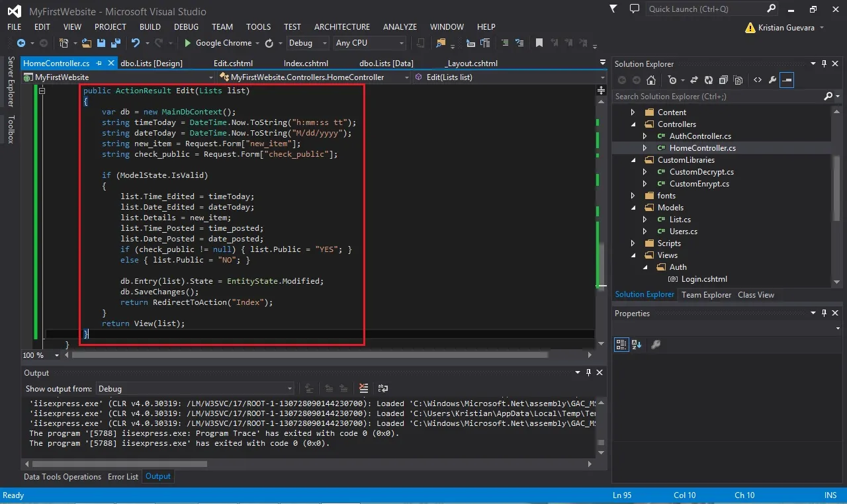Image resolution: width=847 pixels, height=504 pixels.
Task: Toggle Show All Files in Solution Explorer
Action: [x=737, y=80]
